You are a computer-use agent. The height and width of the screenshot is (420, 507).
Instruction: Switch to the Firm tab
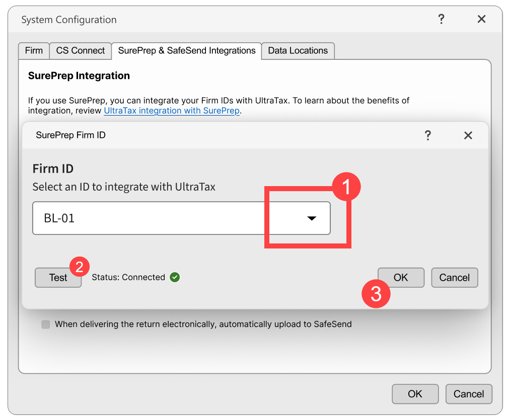click(33, 50)
